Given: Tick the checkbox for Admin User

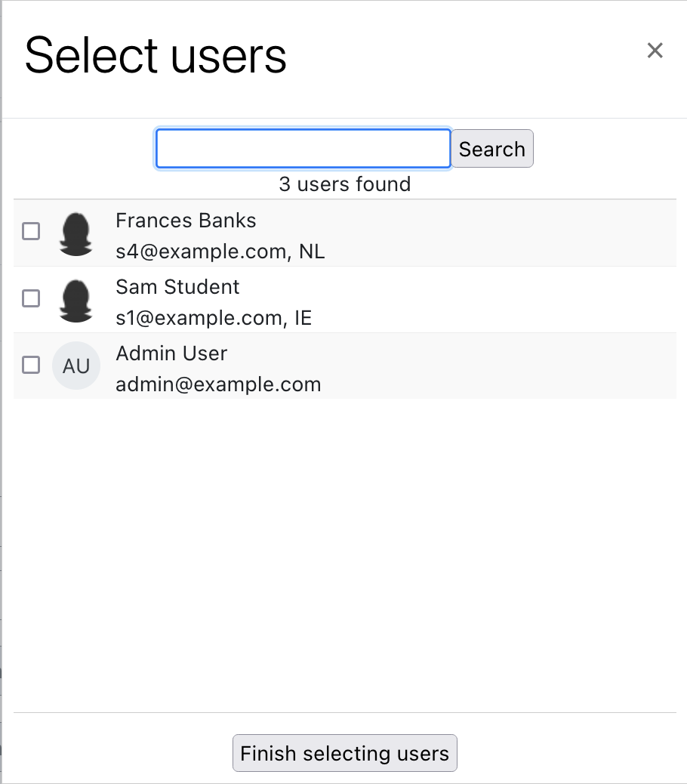Looking at the screenshot, I should (x=31, y=365).
